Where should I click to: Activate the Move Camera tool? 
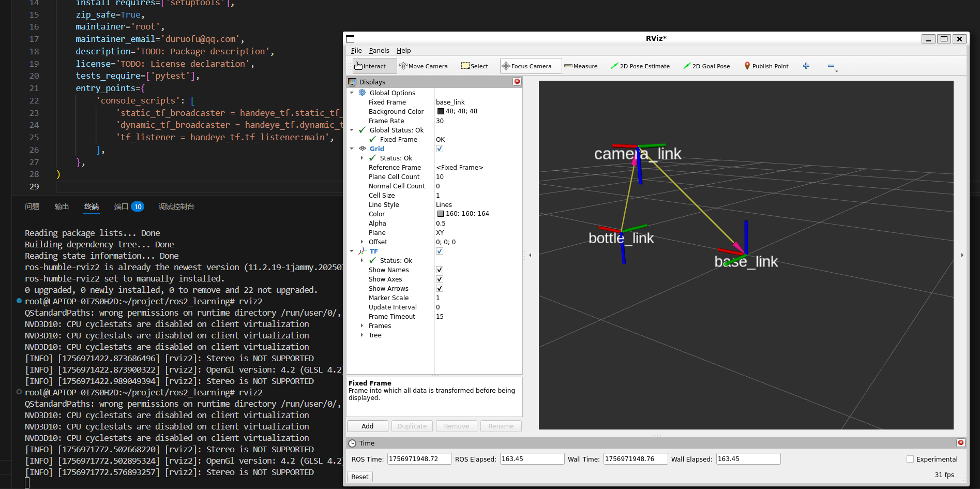pyautogui.click(x=424, y=66)
